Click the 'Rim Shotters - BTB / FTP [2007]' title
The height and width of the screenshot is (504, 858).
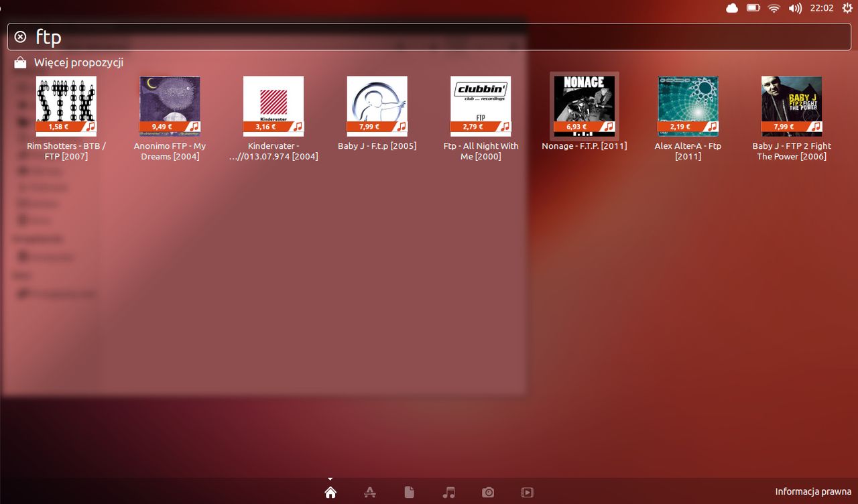66,151
